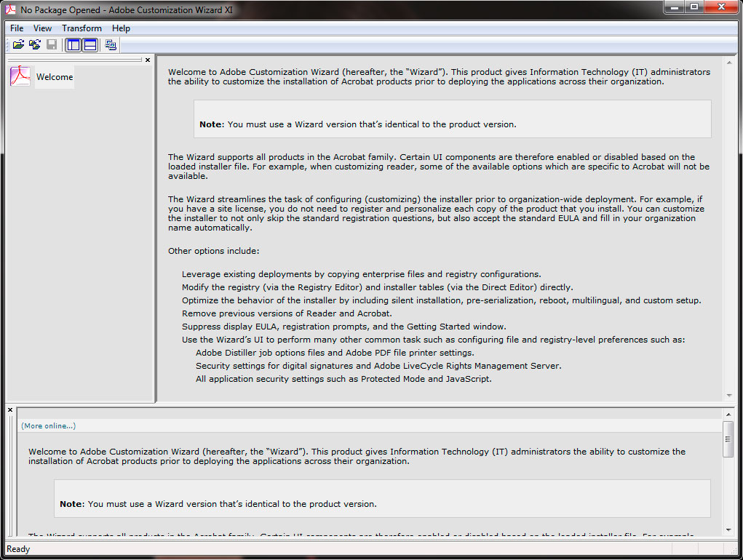
Task: Click the help pane scroll down arrow
Action: click(728, 529)
